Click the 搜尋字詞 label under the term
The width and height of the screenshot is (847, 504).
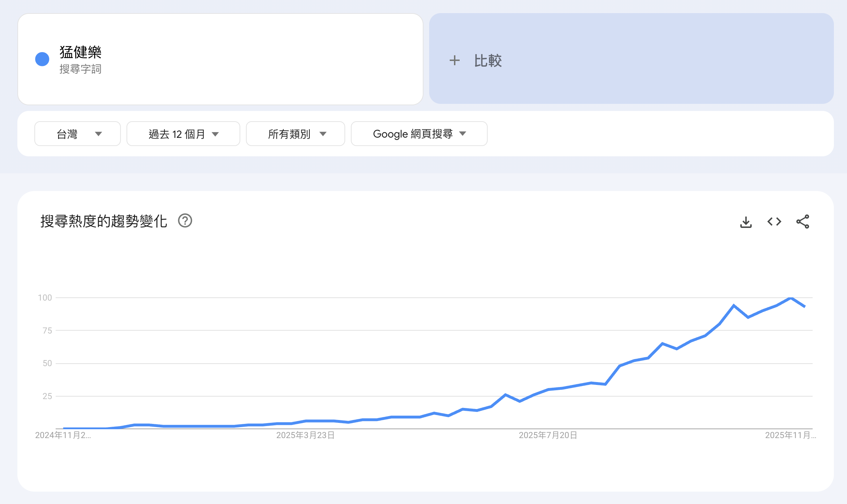pos(80,69)
